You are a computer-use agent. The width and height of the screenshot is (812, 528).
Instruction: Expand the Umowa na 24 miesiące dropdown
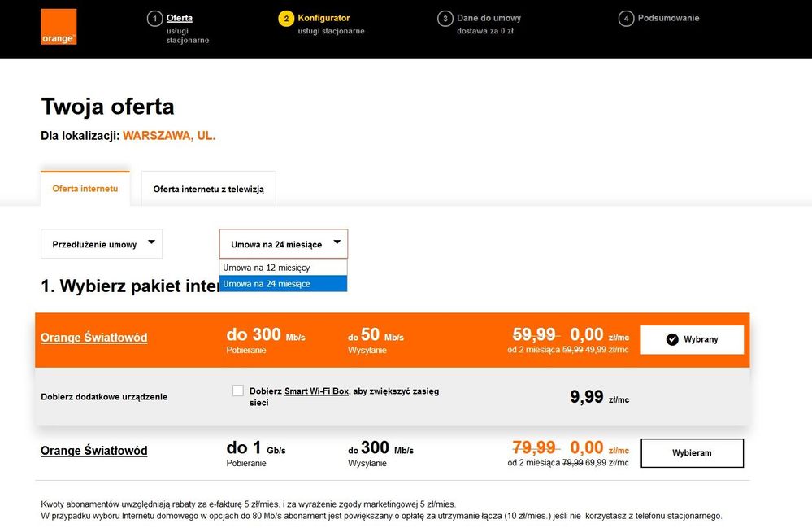pos(283,244)
